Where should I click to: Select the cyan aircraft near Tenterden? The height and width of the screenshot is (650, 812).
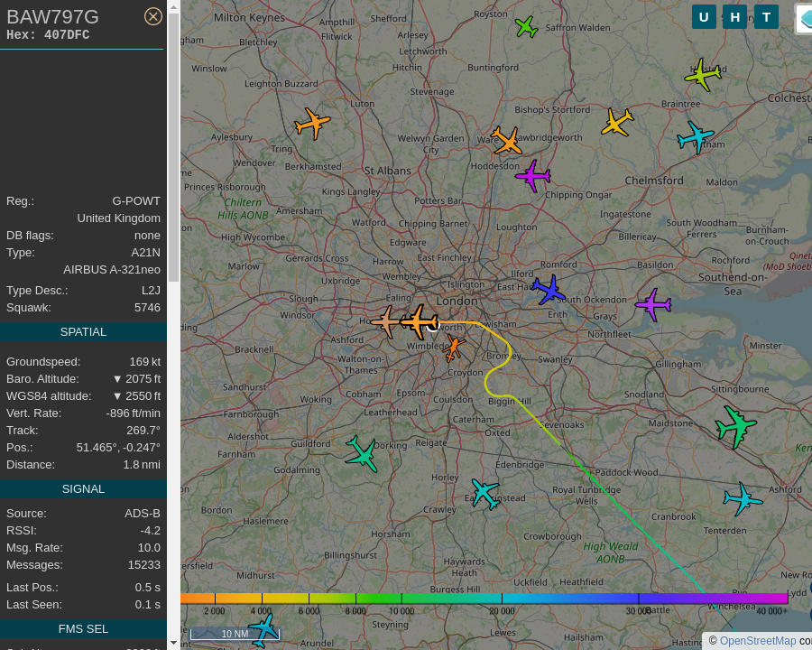742,498
